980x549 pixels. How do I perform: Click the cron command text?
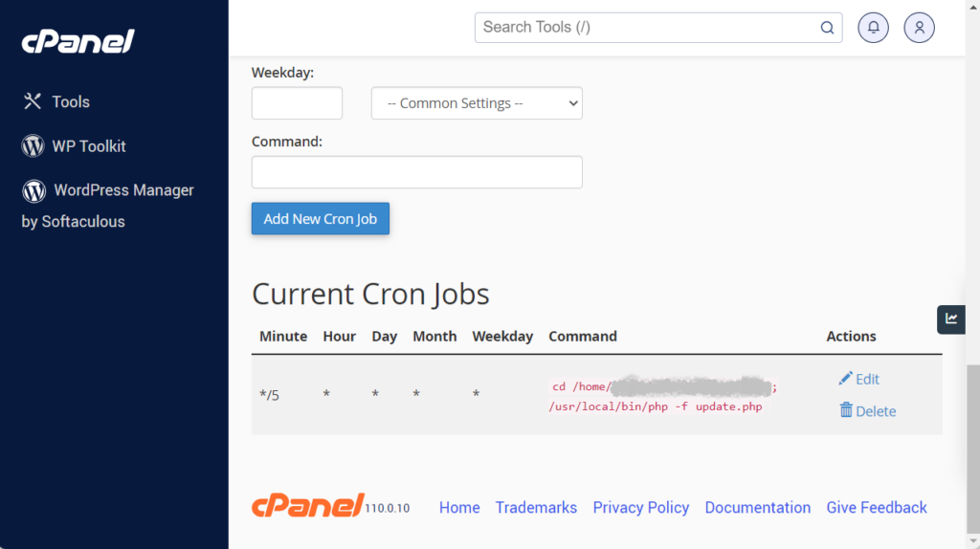coord(662,396)
